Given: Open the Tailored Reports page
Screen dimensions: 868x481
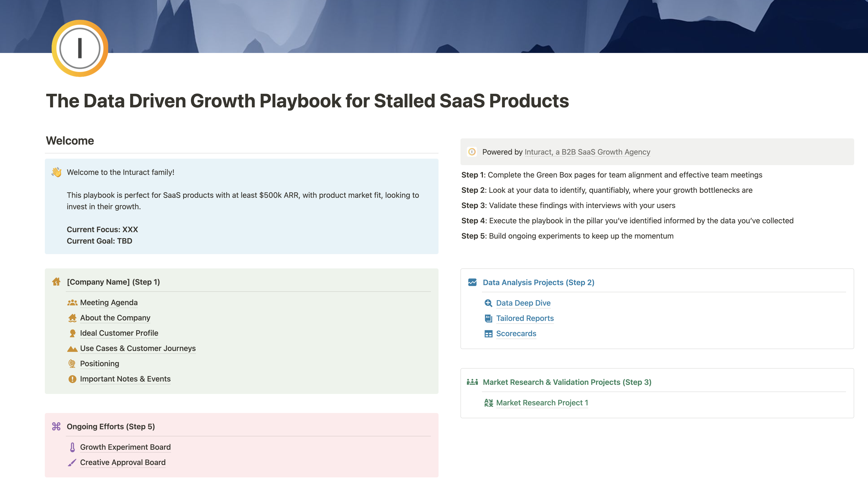Looking at the screenshot, I should coord(525,318).
